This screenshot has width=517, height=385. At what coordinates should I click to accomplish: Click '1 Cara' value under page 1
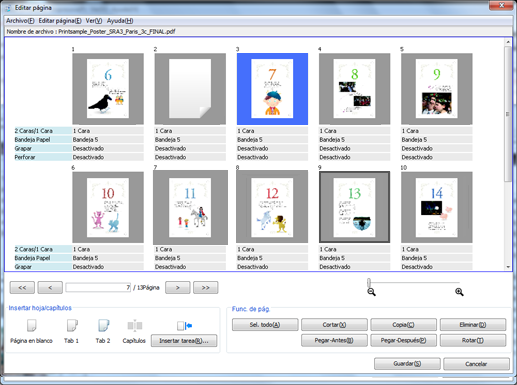(x=108, y=131)
